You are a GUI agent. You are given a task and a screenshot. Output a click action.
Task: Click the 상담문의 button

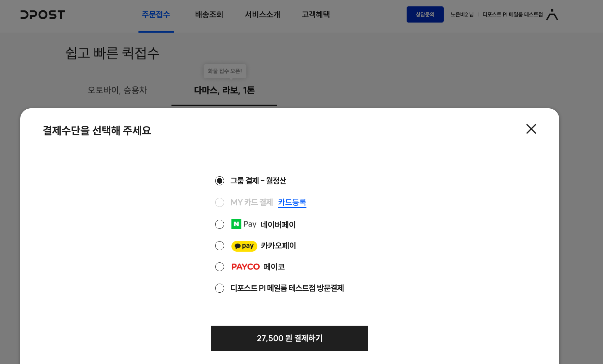pos(425,14)
